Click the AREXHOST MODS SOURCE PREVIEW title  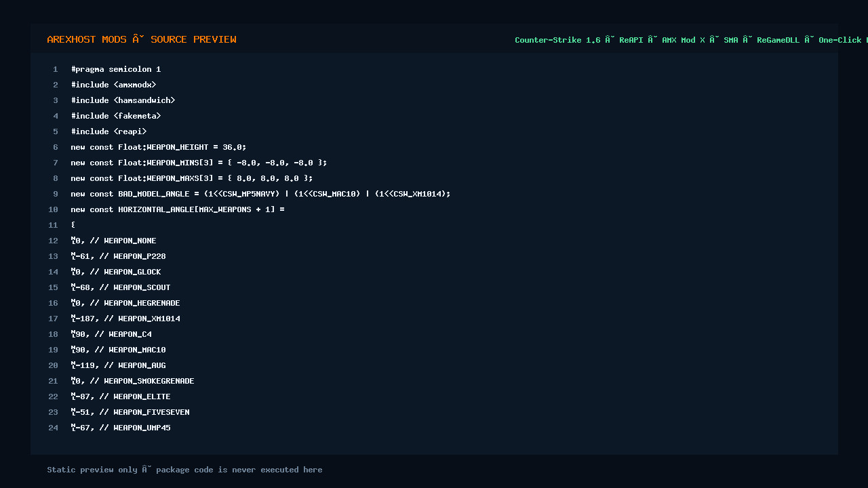142,39
